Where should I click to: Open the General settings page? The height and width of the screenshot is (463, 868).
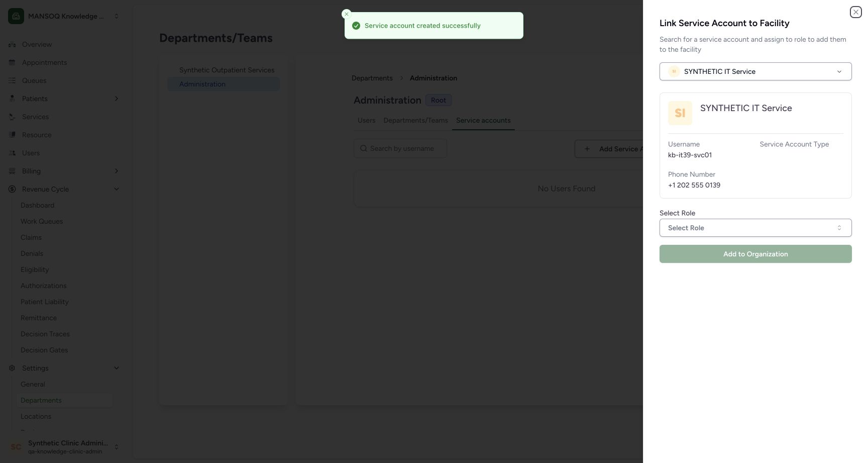click(x=33, y=384)
